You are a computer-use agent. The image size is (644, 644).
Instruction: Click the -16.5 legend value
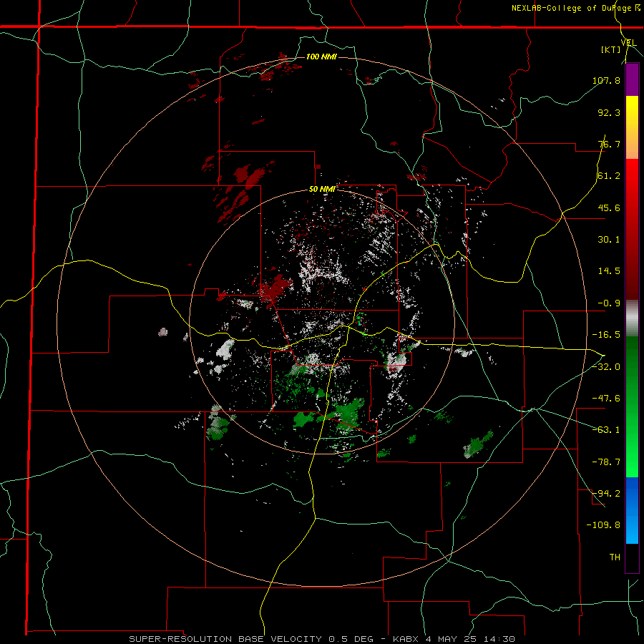(x=606, y=335)
